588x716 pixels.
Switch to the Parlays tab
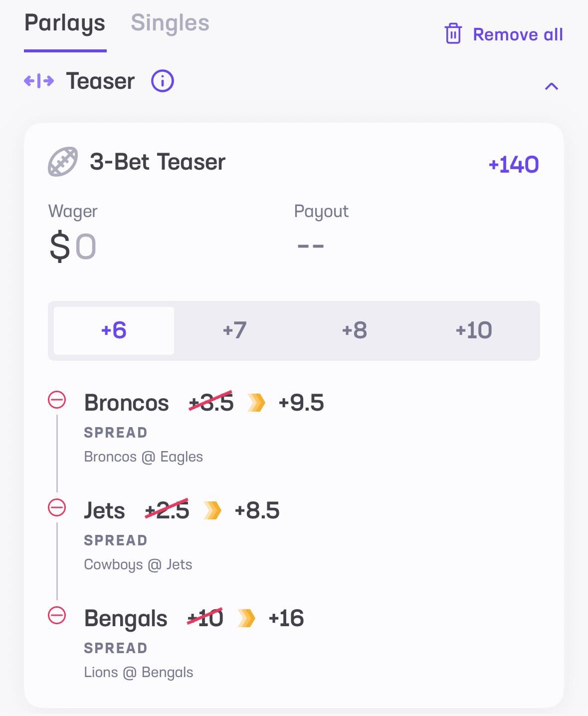click(65, 22)
